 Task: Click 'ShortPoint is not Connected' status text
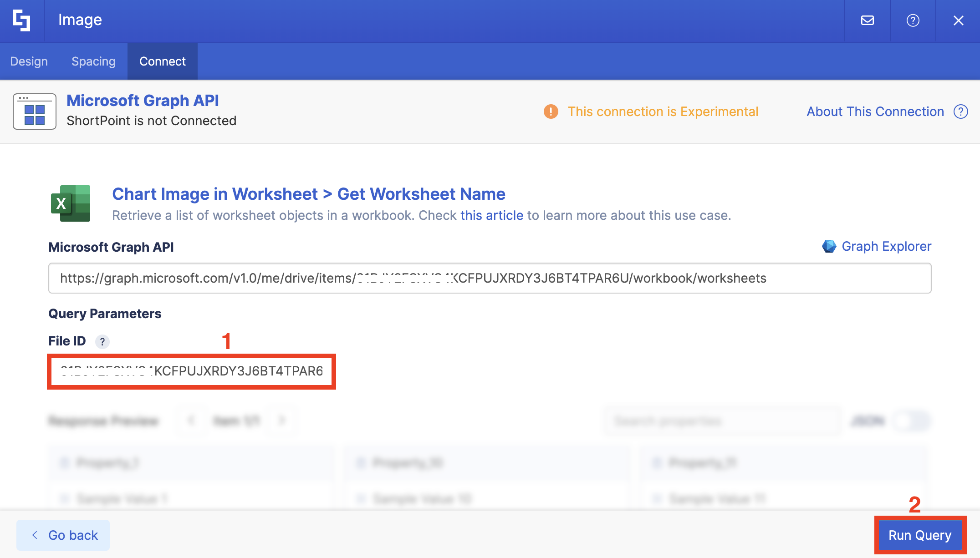[152, 121]
